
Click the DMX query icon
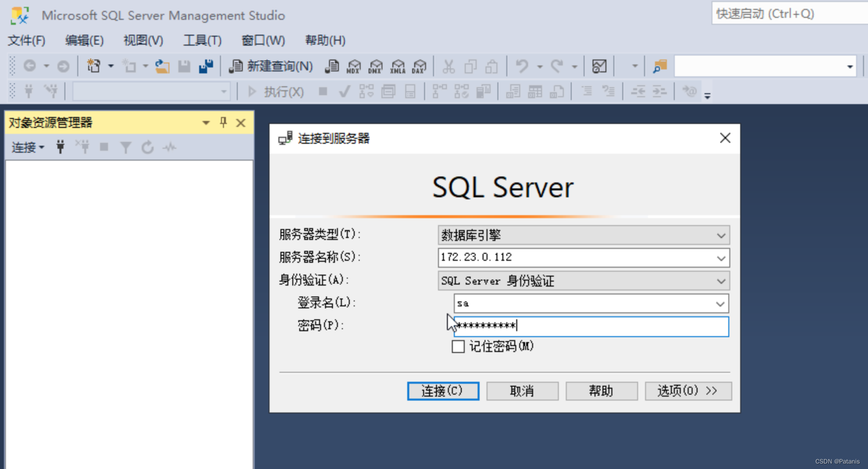point(376,66)
